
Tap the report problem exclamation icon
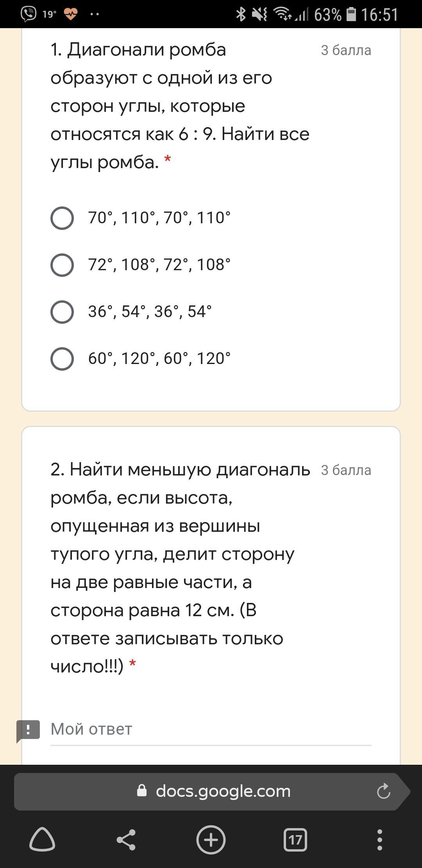point(28,730)
